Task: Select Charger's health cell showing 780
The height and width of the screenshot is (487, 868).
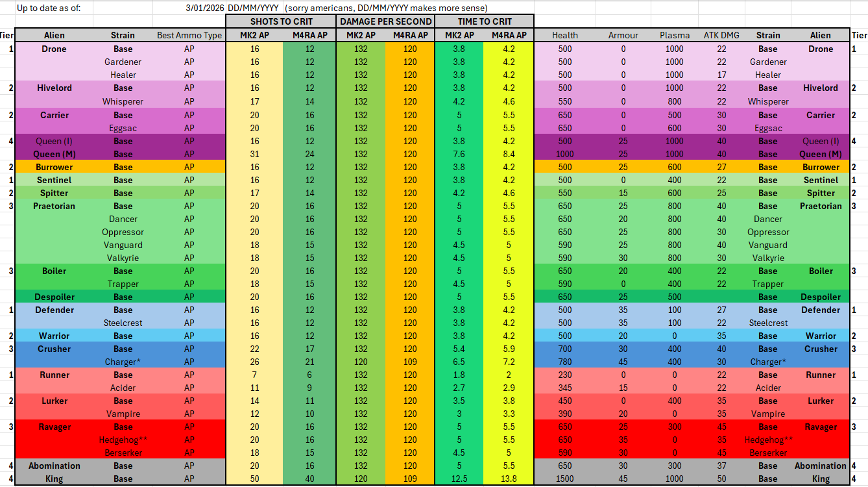Action: pos(564,362)
